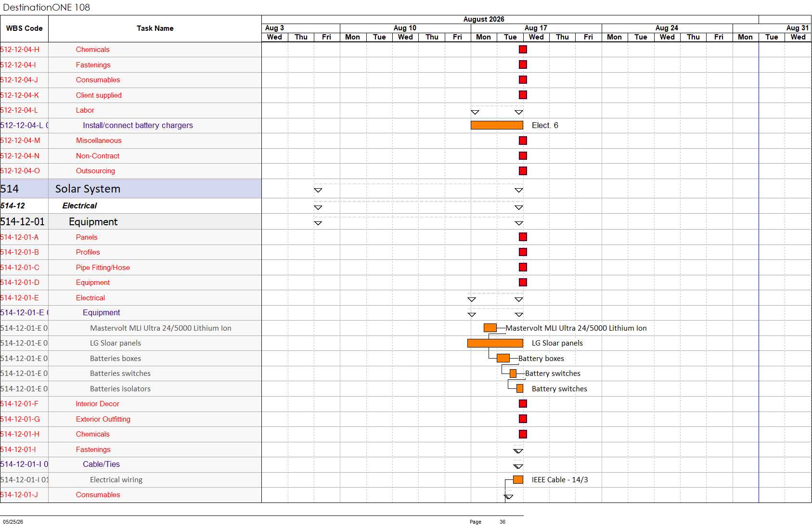
Task: Select red milestone on Non-Contract row
Action: 523,156
